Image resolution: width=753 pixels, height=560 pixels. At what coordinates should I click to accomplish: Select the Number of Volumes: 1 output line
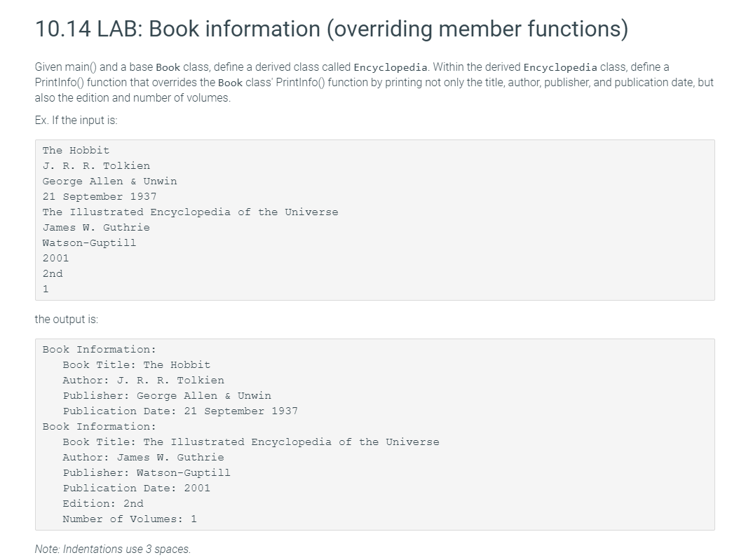point(129,519)
